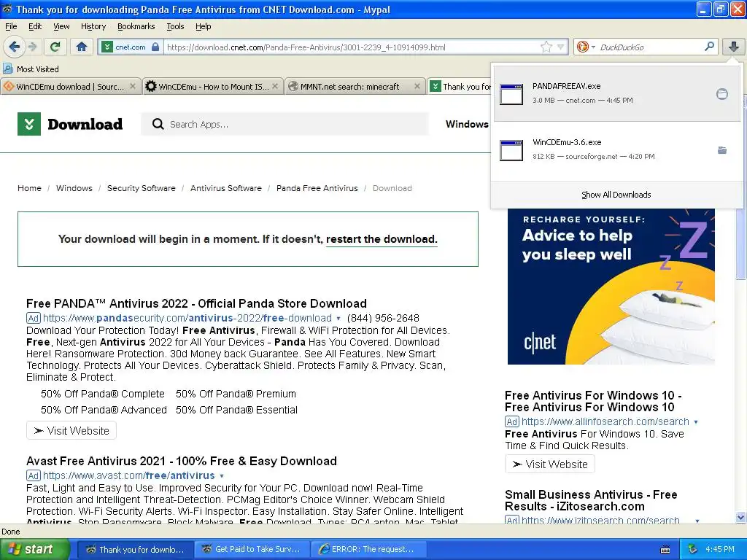Viewport: 747px width, 560px height.
Task: Switch to ERROR The request taskbar window
Action: click(367, 550)
